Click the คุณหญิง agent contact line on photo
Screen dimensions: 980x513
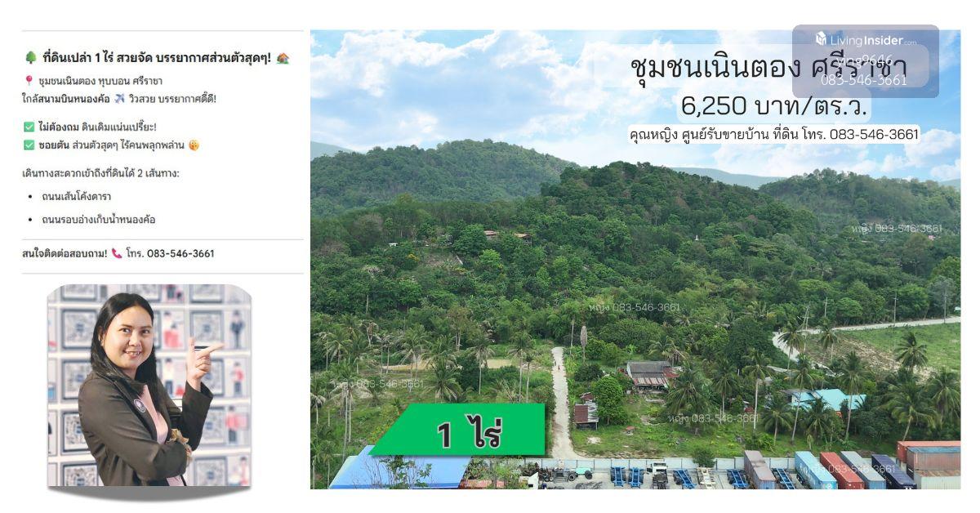click(x=774, y=134)
